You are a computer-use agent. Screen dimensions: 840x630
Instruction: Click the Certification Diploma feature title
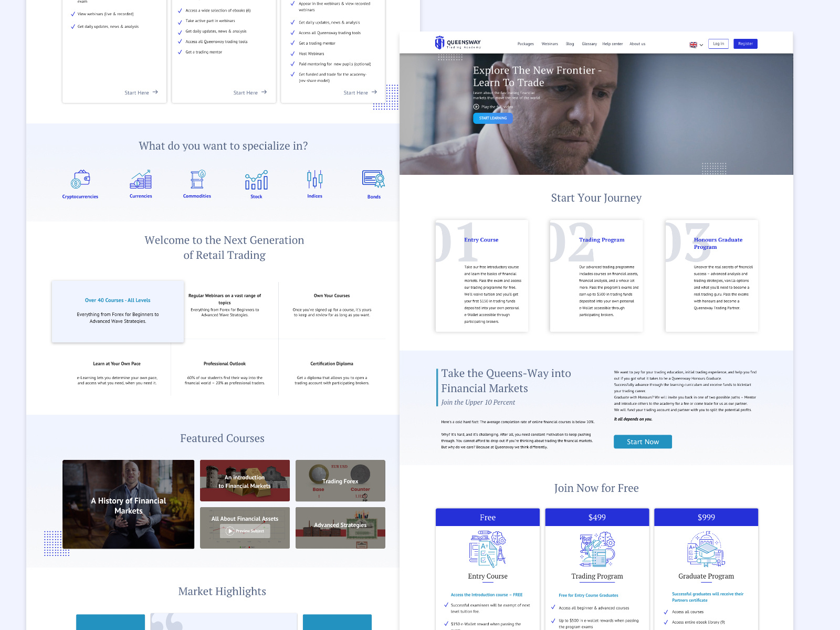pyautogui.click(x=332, y=363)
